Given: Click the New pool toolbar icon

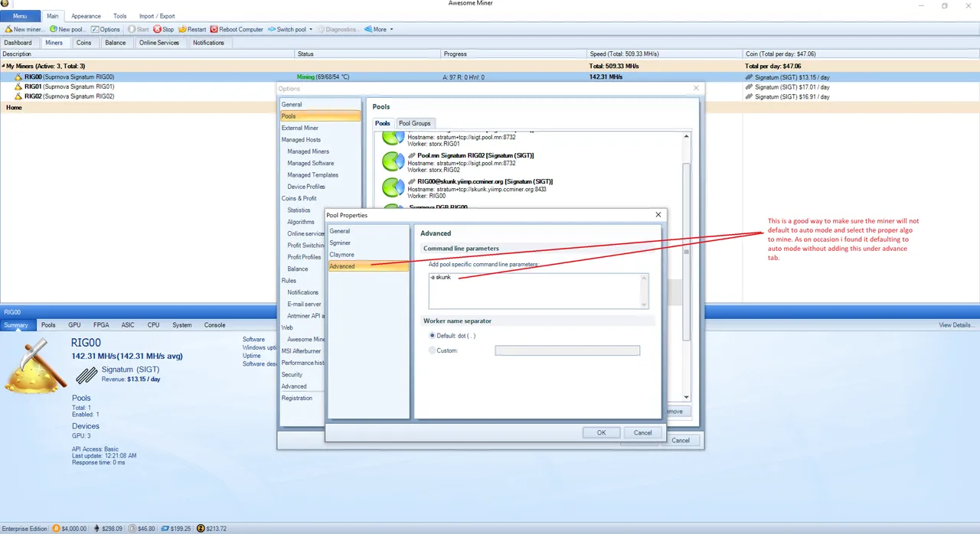Looking at the screenshot, I should click(x=54, y=29).
